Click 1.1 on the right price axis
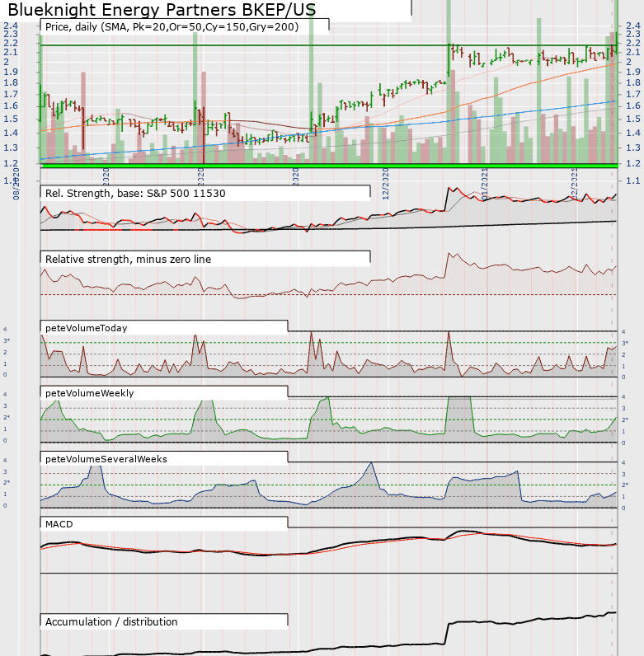644x656 pixels. (633, 180)
